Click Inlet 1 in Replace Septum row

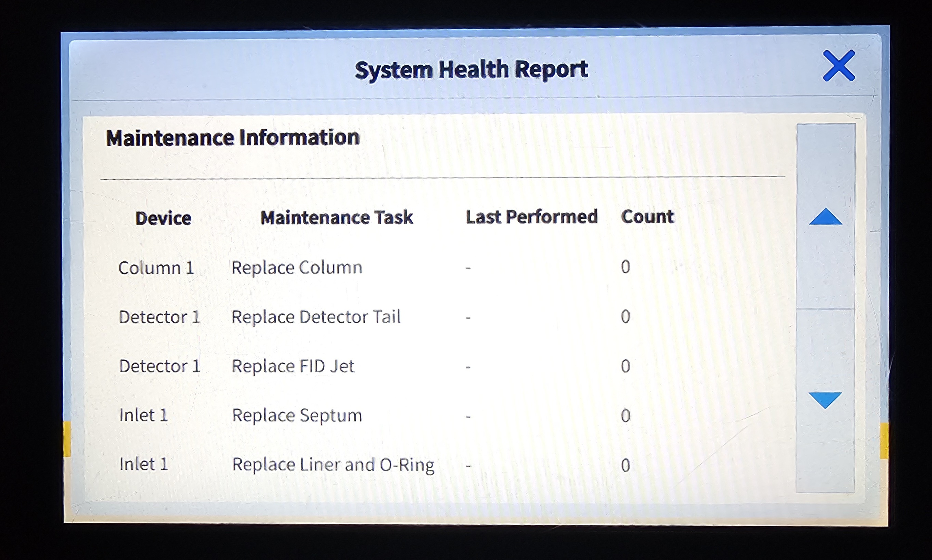pos(143,416)
